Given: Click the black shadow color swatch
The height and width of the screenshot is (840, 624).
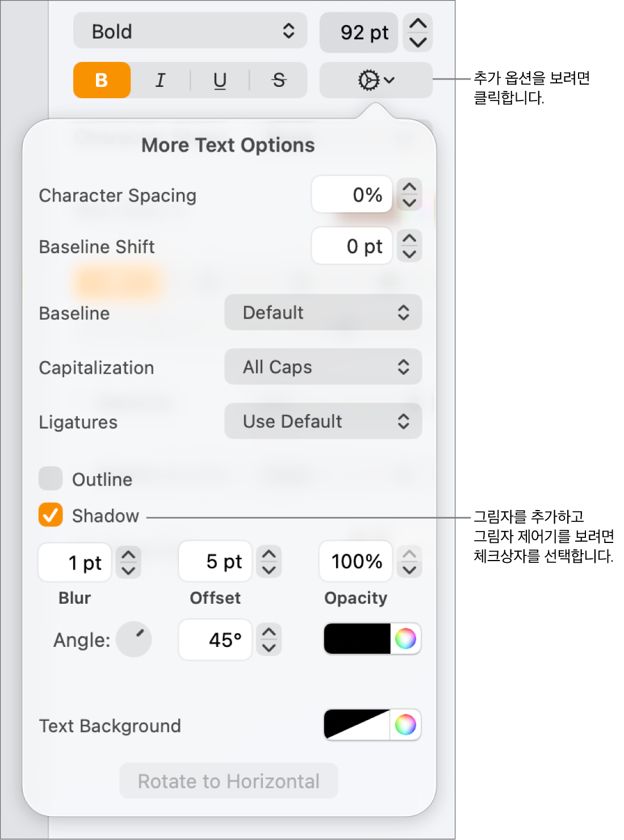Looking at the screenshot, I should pos(357,639).
